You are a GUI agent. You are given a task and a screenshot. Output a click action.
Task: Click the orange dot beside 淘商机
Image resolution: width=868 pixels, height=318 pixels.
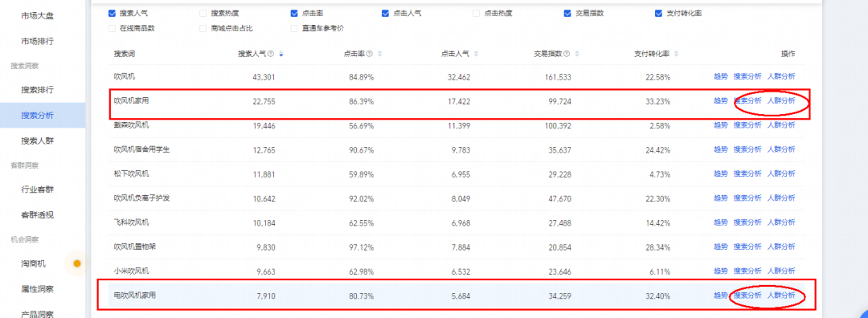(x=77, y=264)
